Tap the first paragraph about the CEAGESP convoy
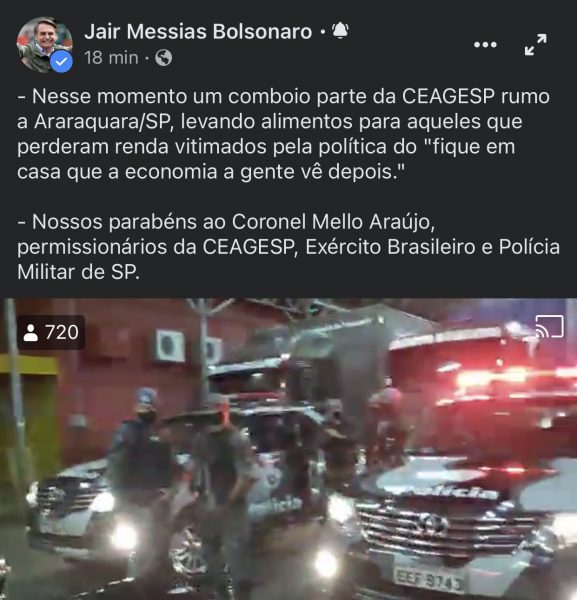577x600 pixels. pos(283,134)
